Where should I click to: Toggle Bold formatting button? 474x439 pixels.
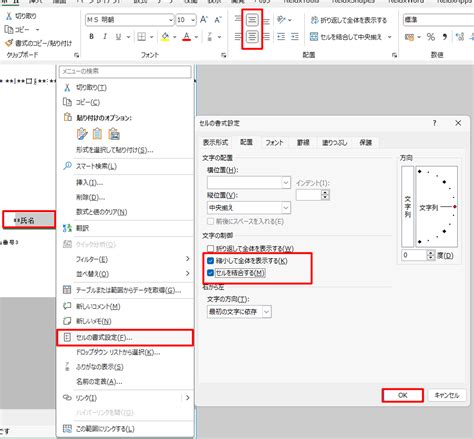pos(91,37)
